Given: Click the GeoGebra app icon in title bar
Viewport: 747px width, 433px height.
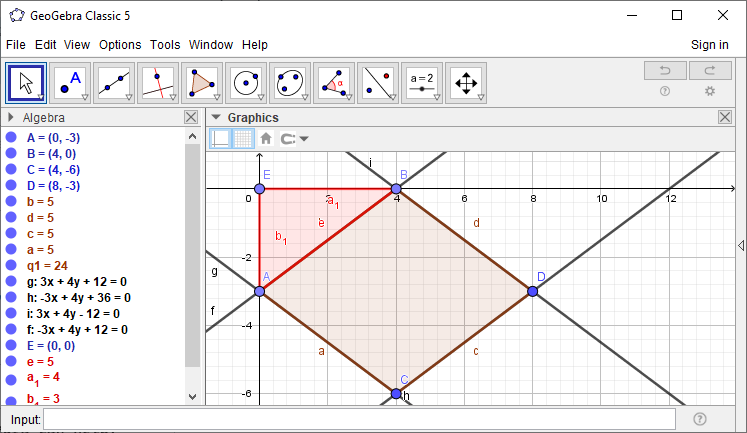Looking at the screenshot, I should click(x=17, y=15).
